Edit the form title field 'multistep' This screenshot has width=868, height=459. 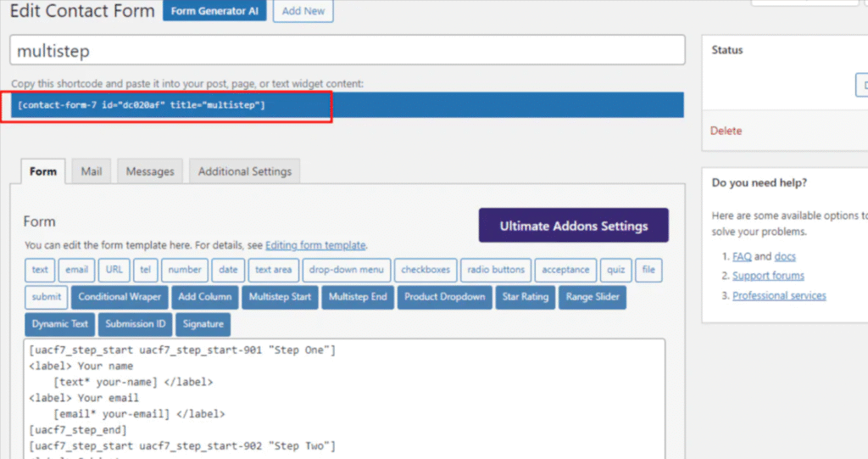[347, 50]
